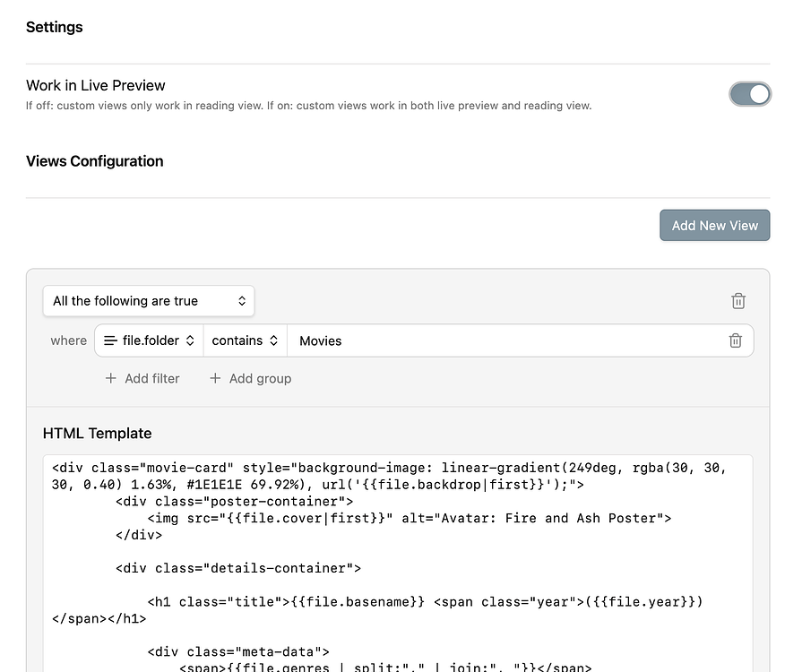The image size is (802, 672).
Task: Toggle the Work in Live Preview switch
Action: (x=750, y=94)
